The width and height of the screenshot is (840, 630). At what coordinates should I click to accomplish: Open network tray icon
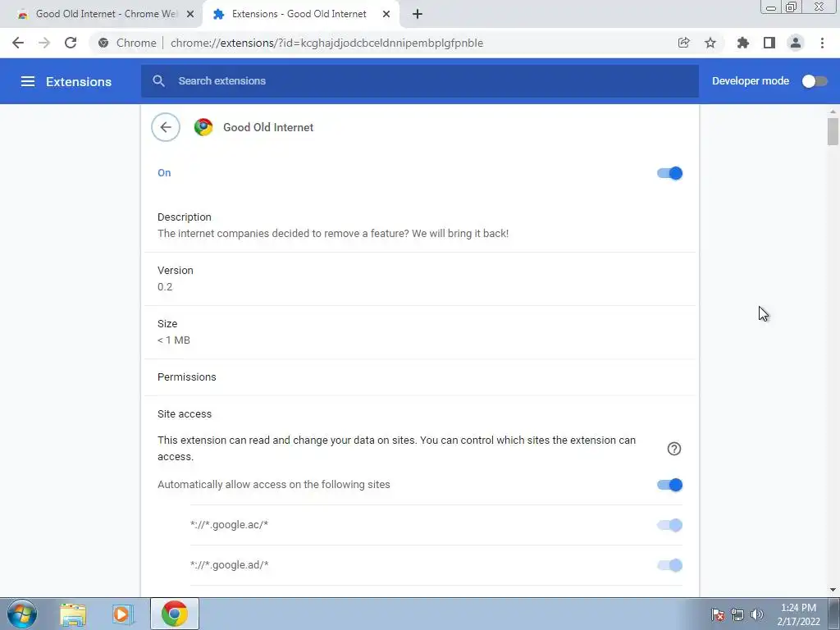(737, 614)
